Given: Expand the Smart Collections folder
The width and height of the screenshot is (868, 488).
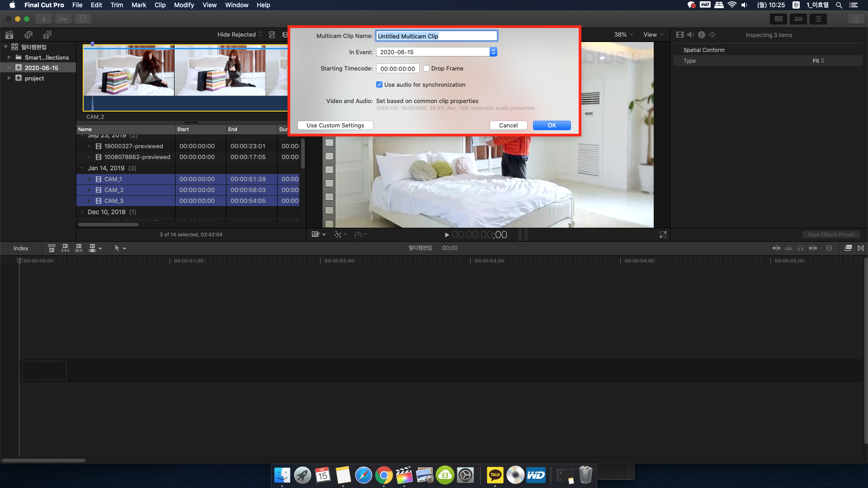Looking at the screenshot, I should [x=9, y=57].
